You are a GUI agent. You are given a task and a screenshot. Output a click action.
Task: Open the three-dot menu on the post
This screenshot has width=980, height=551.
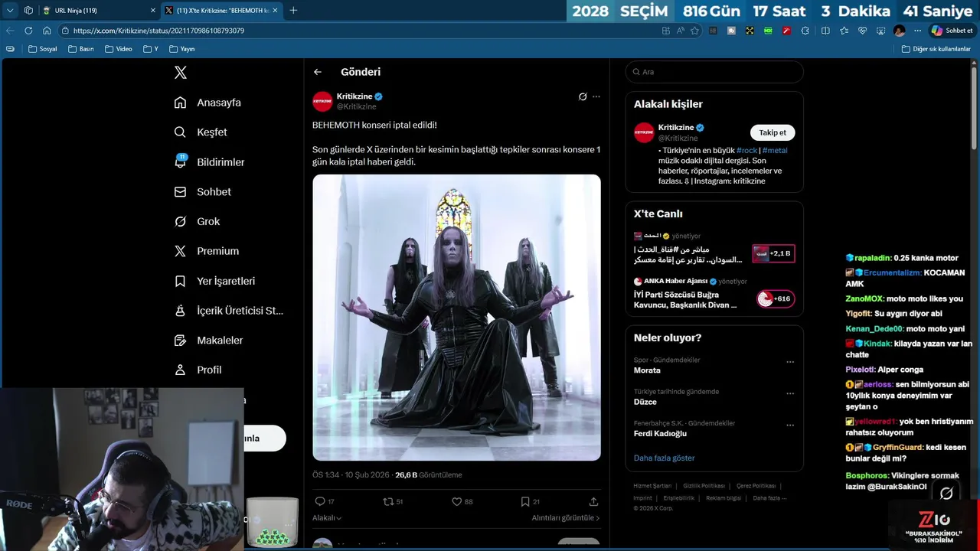click(596, 97)
